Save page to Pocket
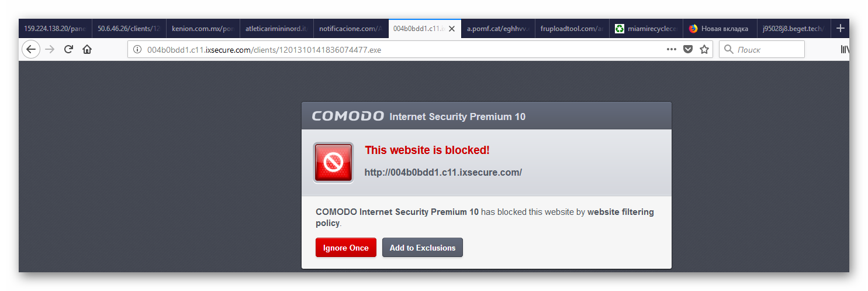The height and width of the screenshot is (291, 868). point(688,50)
